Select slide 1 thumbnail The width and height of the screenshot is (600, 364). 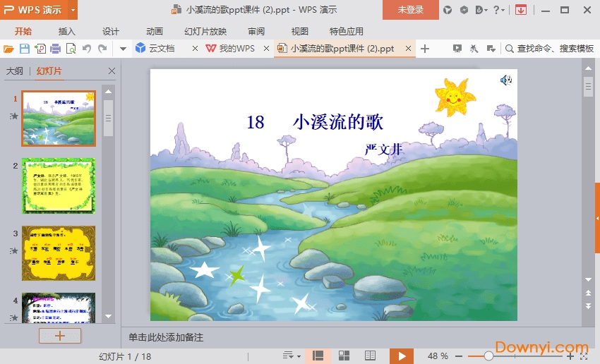pos(59,119)
